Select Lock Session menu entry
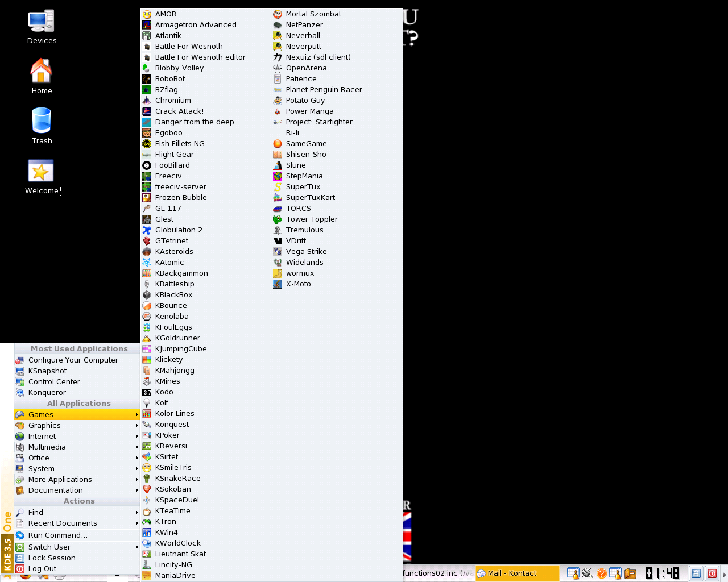The height and width of the screenshot is (582, 728). pyautogui.click(x=77, y=558)
